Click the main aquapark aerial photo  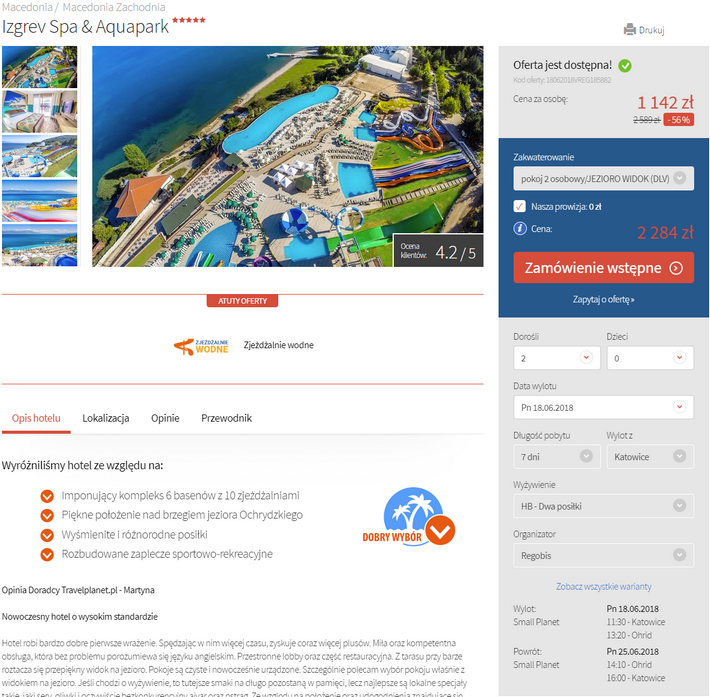pyautogui.click(x=288, y=156)
